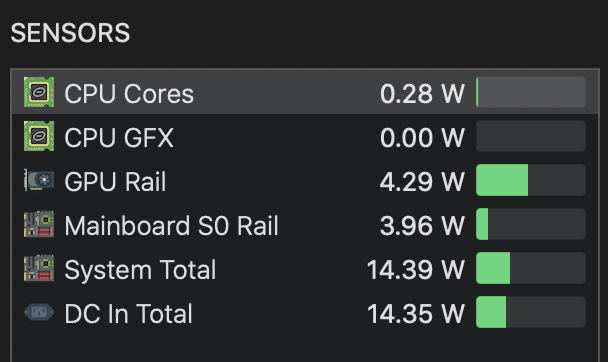Click the Mainboard S0 Rail usage bar

coord(531,224)
